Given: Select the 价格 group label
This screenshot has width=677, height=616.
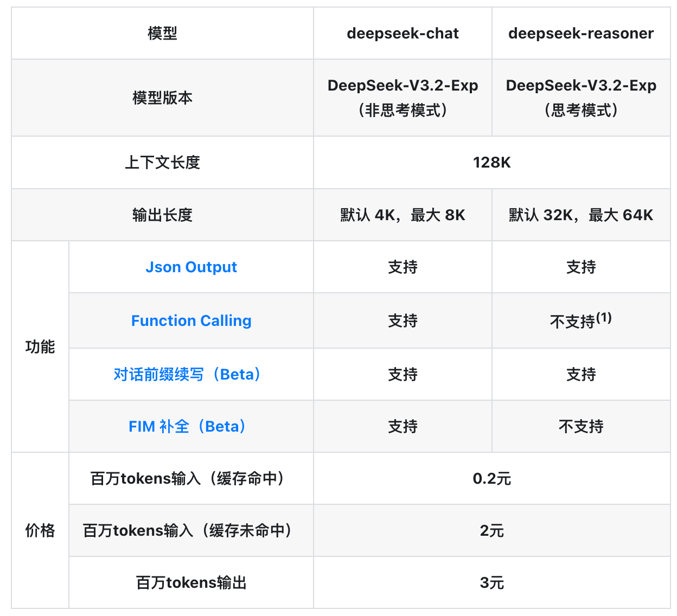Looking at the screenshot, I should [x=40, y=530].
